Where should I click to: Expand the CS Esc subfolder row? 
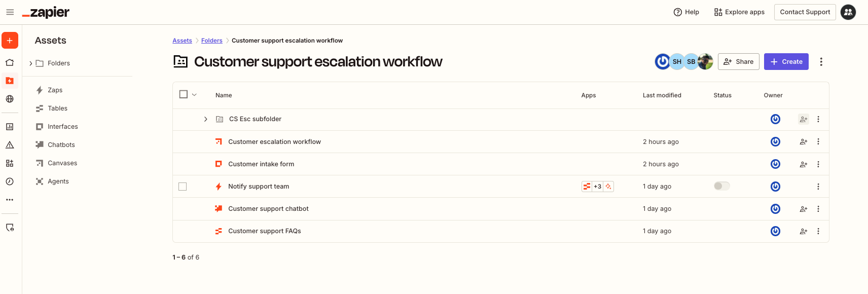pos(205,119)
